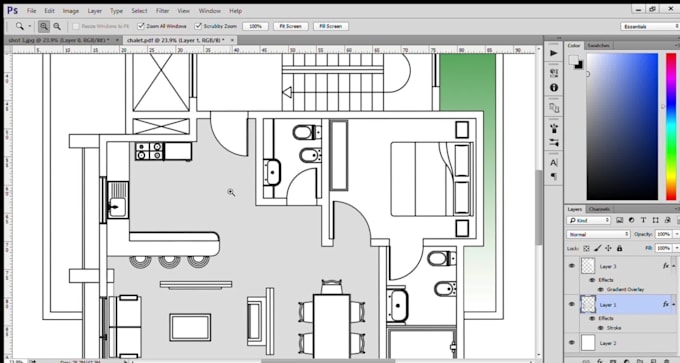The height and width of the screenshot is (363, 680).
Task: Switch to the Swatches tab
Action: click(x=598, y=46)
